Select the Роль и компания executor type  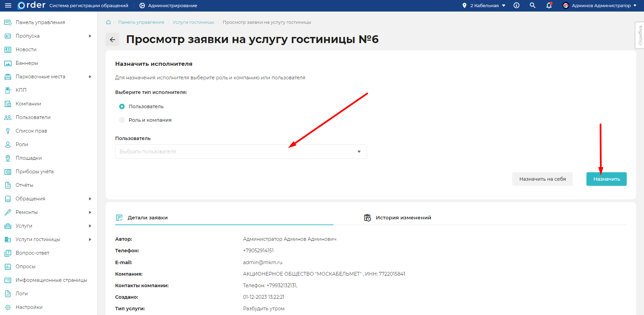click(122, 120)
